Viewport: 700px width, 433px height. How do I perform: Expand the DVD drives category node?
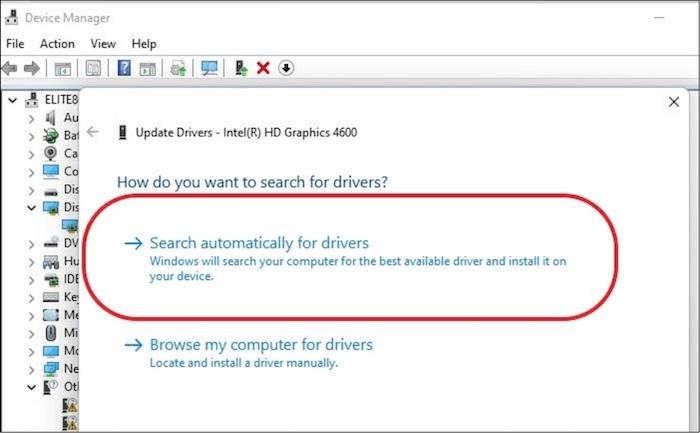31,244
